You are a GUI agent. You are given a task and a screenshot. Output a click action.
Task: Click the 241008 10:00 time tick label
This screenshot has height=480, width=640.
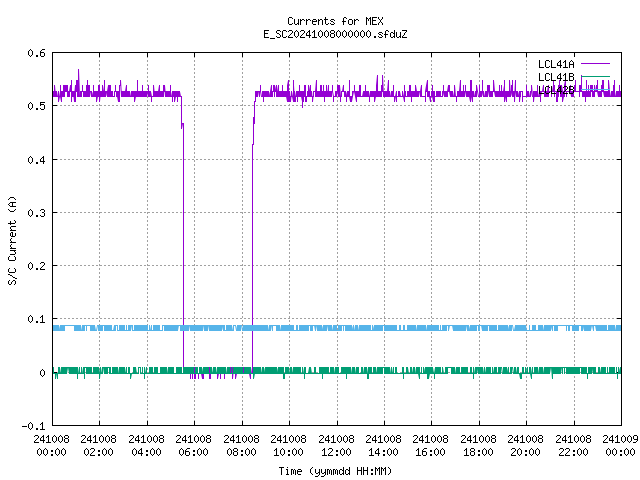tap(288, 445)
